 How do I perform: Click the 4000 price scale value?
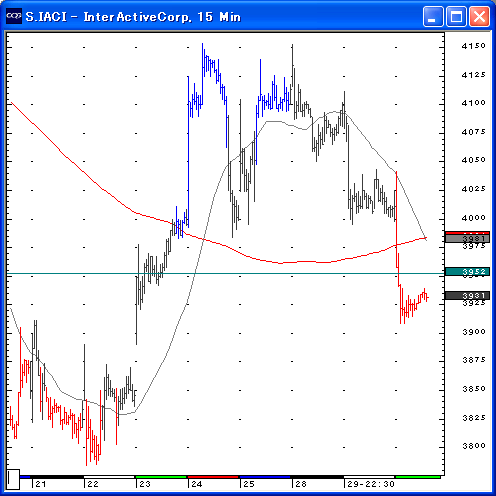473,218
